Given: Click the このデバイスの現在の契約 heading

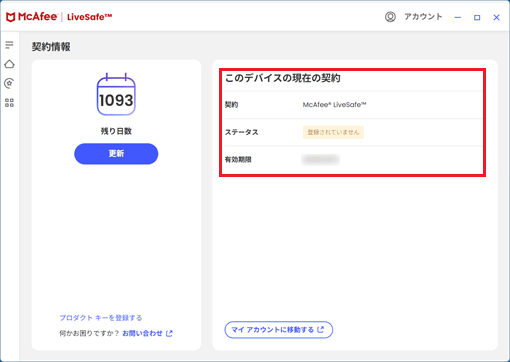Looking at the screenshot, I should pos(283,78).
